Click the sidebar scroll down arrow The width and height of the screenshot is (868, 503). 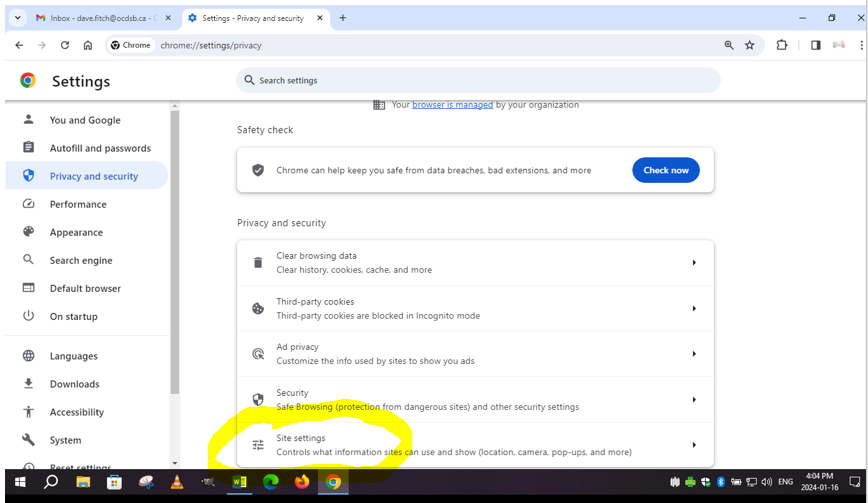pos(175,463)
